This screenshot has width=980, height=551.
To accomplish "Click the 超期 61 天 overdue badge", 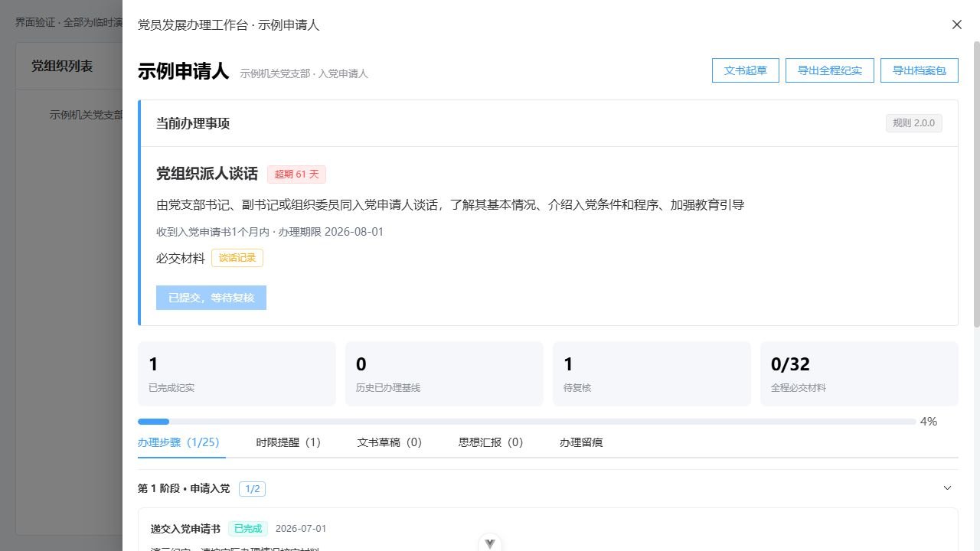I will (296, 174).
